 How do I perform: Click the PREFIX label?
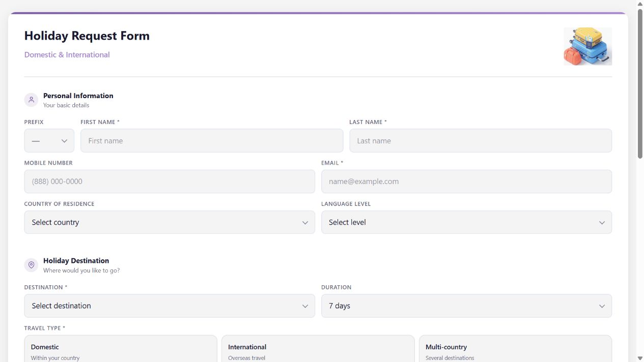34,122
